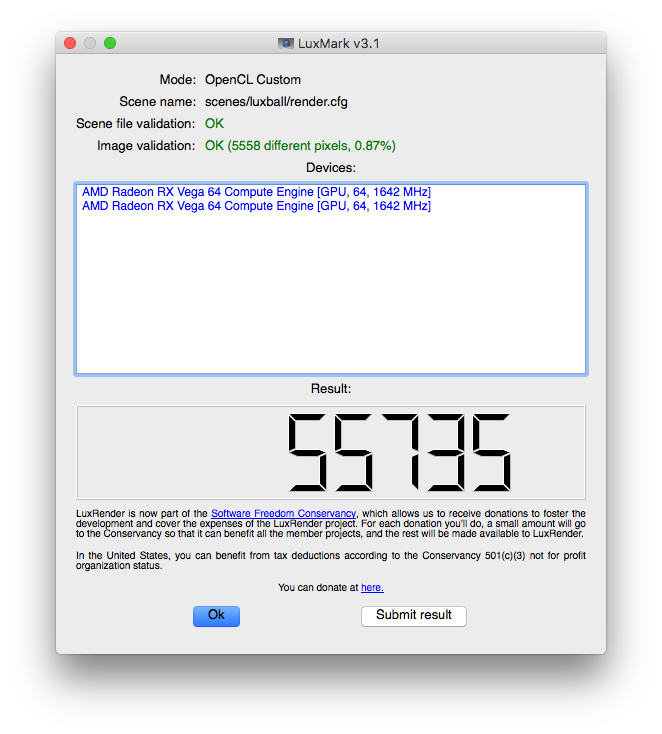Click the LuxMark title bar icon
The height and width of the screenshot is (734, 662).
pos(286,44)
